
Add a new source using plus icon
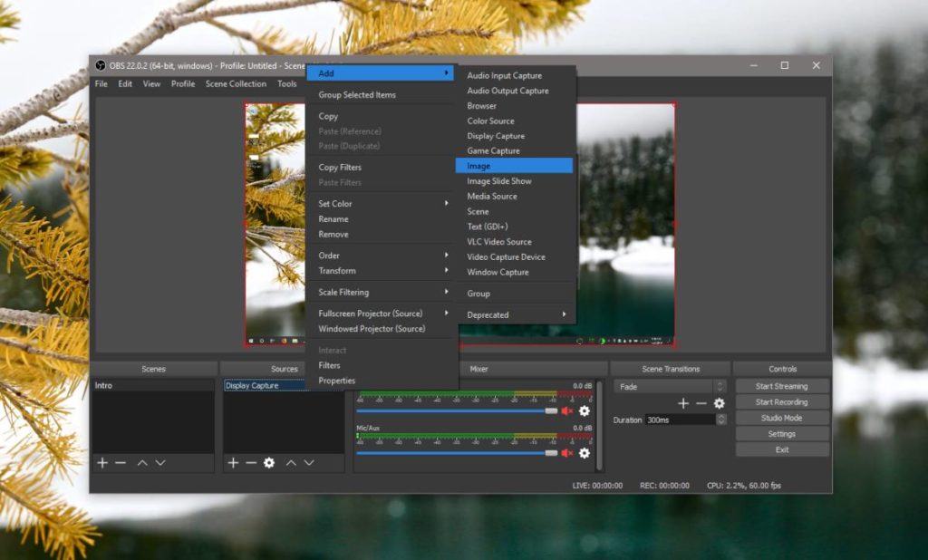tap(234, 463)
